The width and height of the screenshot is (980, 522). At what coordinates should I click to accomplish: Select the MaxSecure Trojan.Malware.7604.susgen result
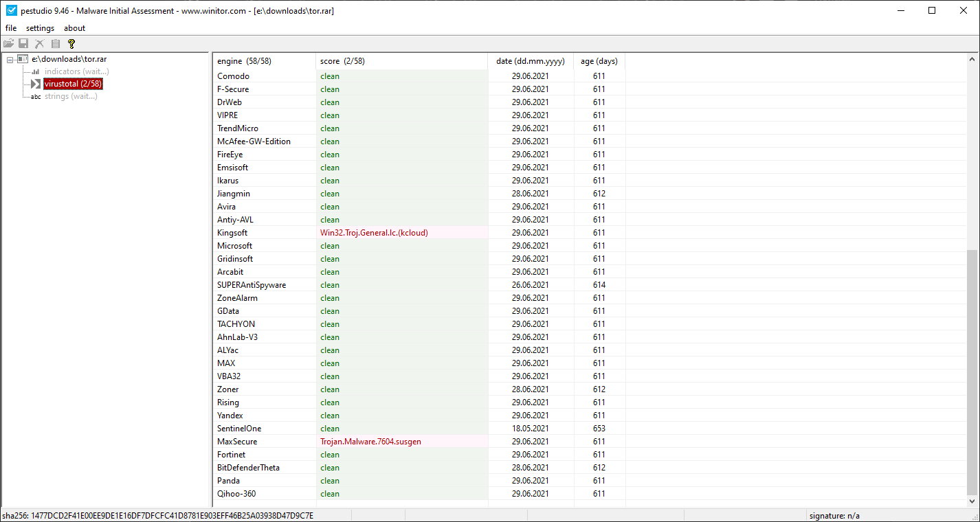370,442
